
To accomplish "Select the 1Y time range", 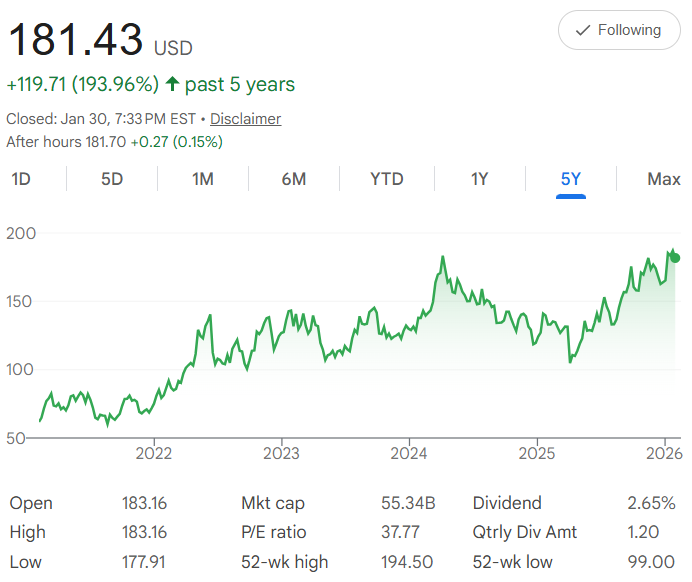I will pyautogui.click(x=479, y=179).
